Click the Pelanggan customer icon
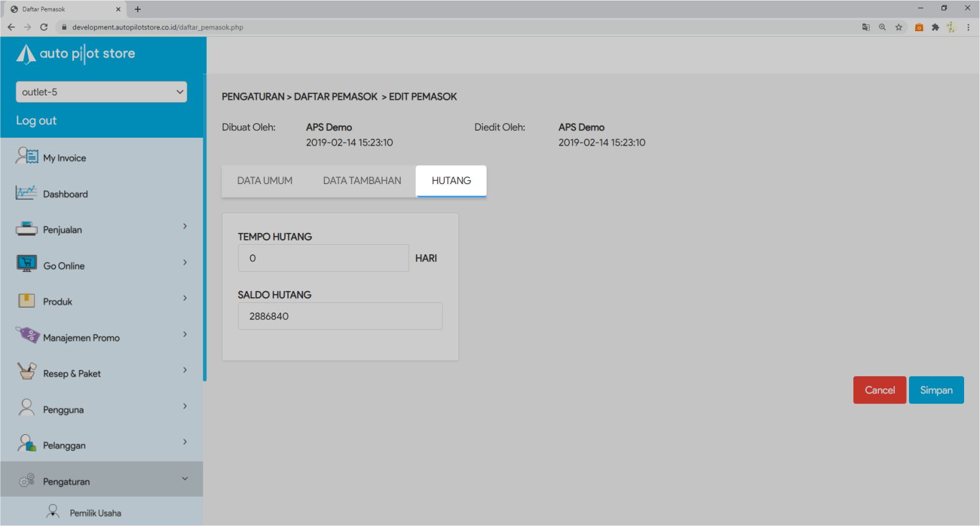The height and width of the screenshot is (526, 980). click(x=26, y=443)
